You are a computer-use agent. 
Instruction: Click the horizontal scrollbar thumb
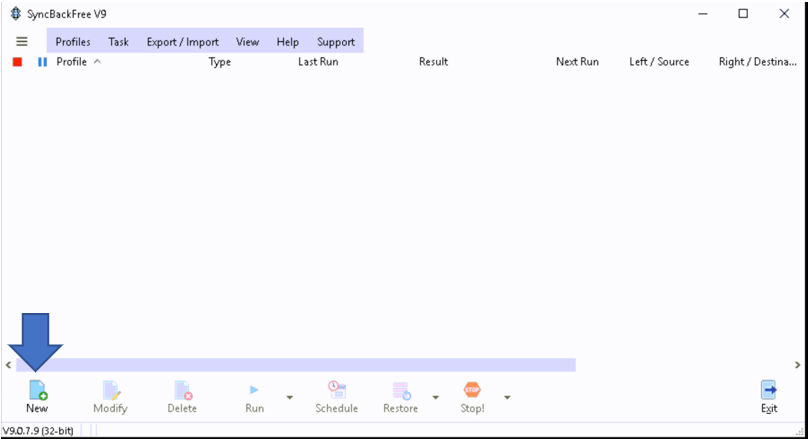(295, 365)
